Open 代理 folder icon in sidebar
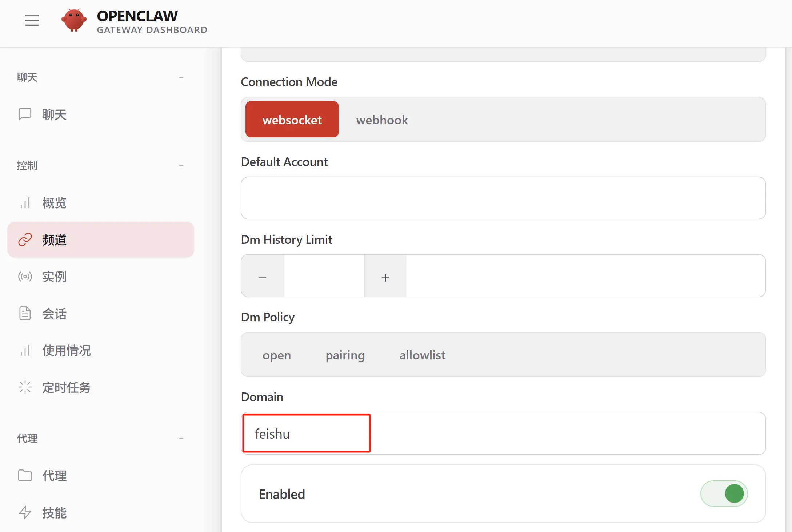The height and width of the screenshot is (532, 792). tap(25, 475)
